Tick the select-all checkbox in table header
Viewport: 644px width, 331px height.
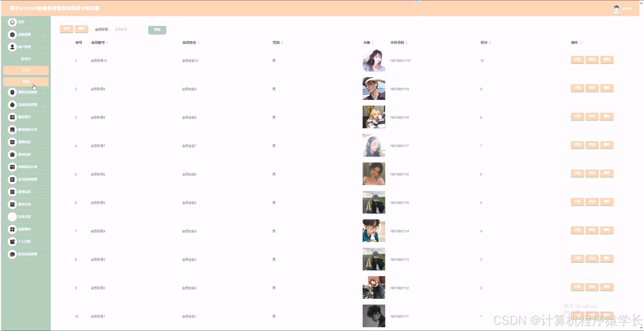pos(64,43)
